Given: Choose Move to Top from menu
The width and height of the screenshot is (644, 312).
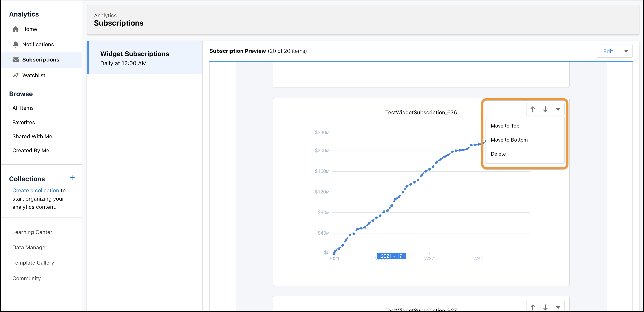Looking at the screenshot, I should coord(525,126).
